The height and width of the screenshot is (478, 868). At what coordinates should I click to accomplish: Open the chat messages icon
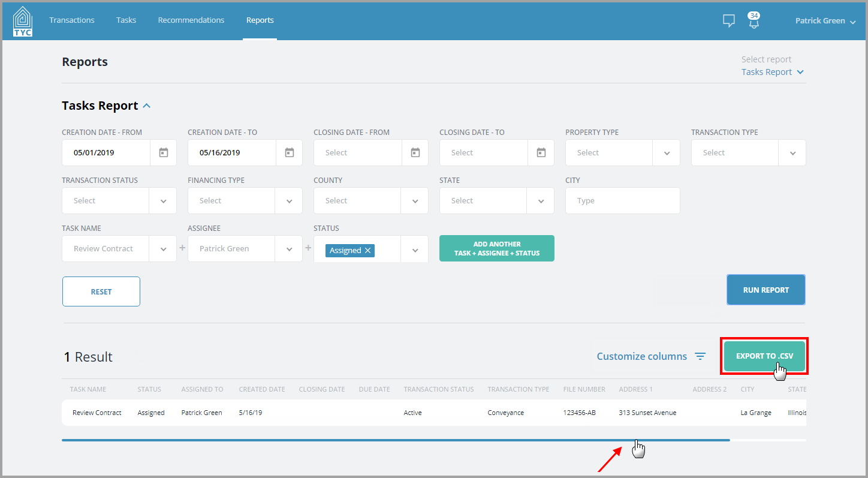(728, 20)
